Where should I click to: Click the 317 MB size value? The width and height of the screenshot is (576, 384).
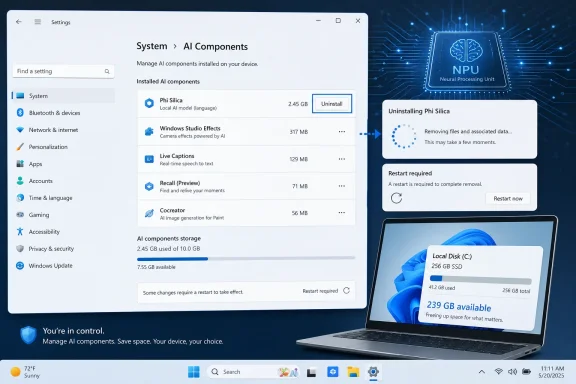(299, 132)
